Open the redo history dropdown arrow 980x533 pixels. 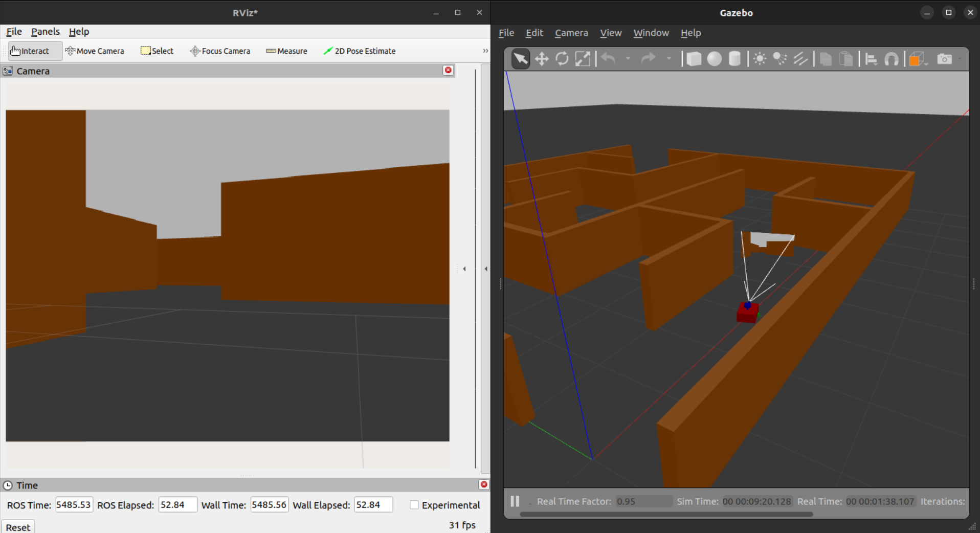coord(669,59)
